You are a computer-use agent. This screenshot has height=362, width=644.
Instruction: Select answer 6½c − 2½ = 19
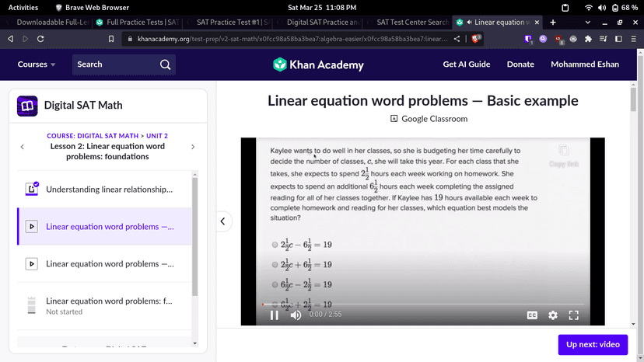point(275,284)
